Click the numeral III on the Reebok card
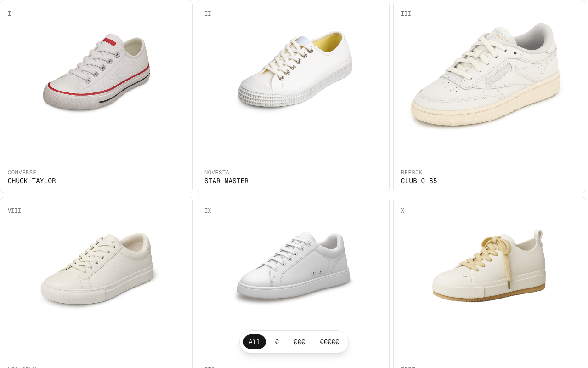Viewport: 588px width, 368px height. pyautogui.click(x=406, y=14)
